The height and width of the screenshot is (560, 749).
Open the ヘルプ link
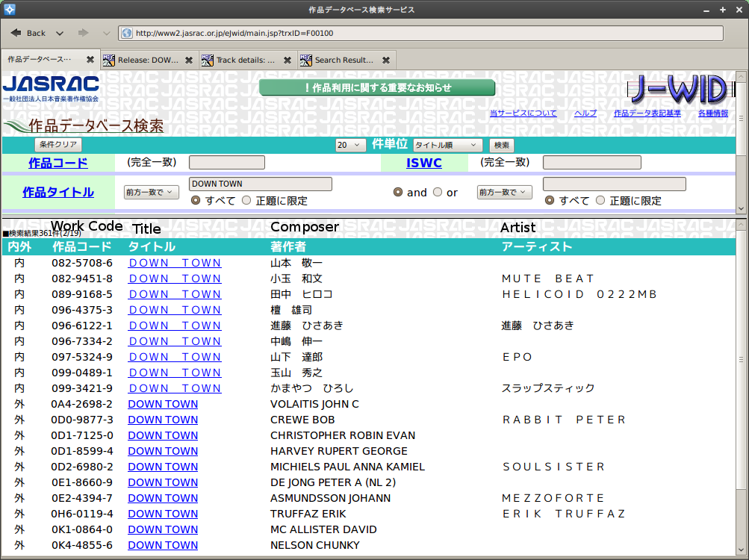point(585,113)
